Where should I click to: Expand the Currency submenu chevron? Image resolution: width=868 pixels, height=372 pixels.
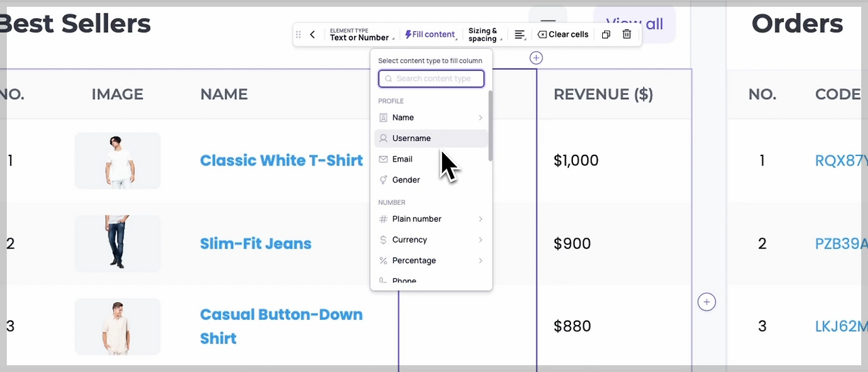pos(481,240)
